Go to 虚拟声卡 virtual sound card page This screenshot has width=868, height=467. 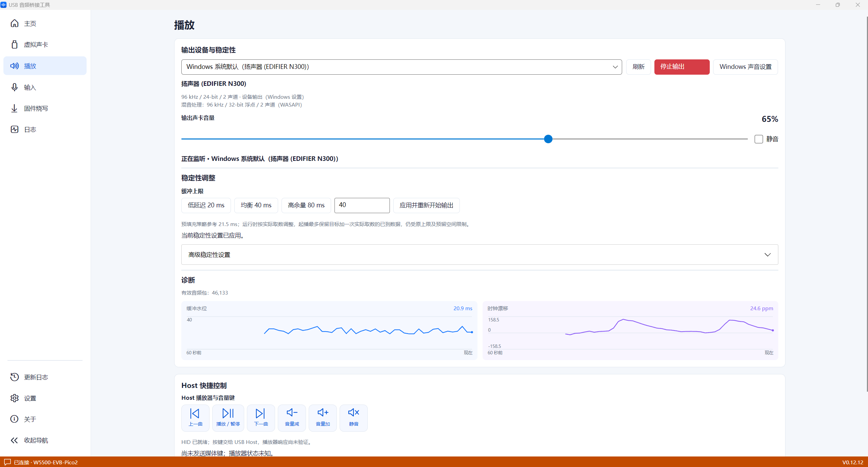pyautogui.click(x=45, y=44)
